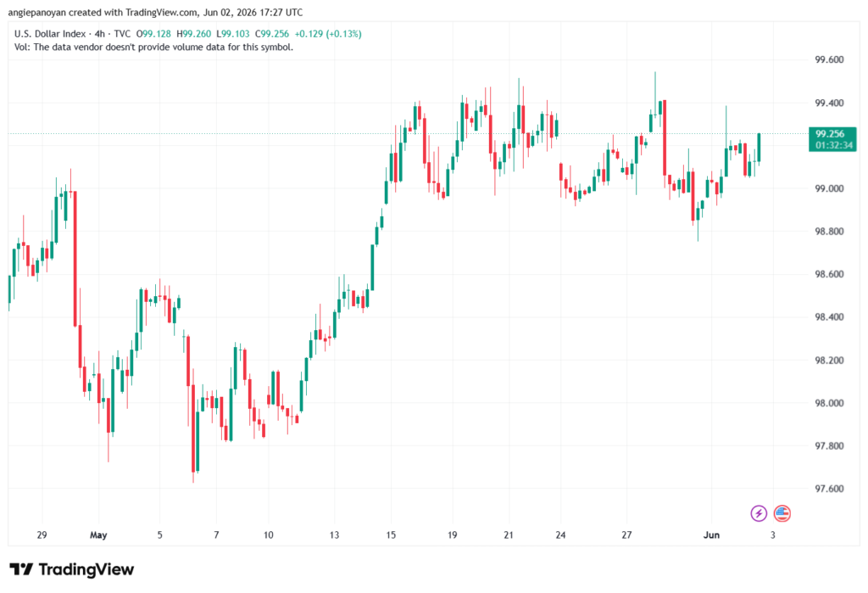Click the purple lightning bolt event icon

pyautogui.click(x=759, y=513)
